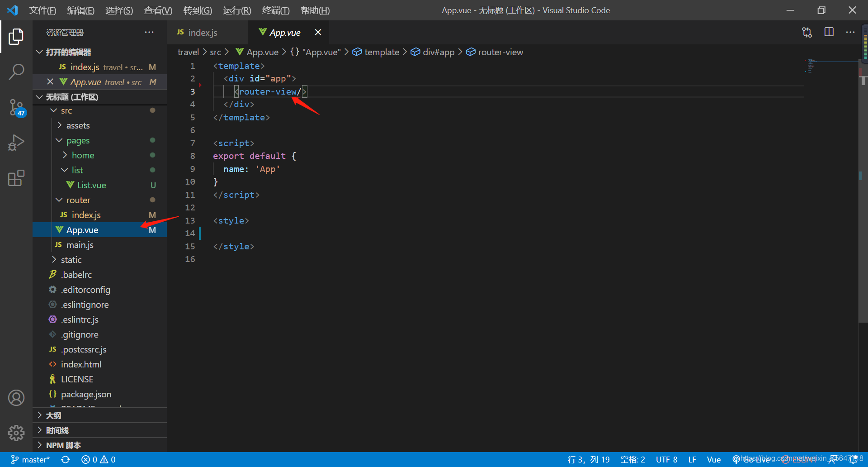This screenshot has height=467, width=868.
Task: Open the 转到(G) menu
Action: (x=198, y=10)
